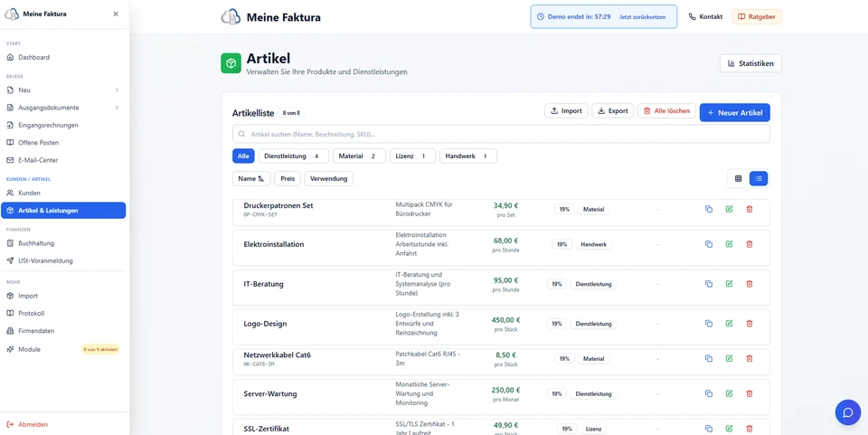Copy the Netzwerkkabel Cat6 article
This screenshot has width=868, height=435.
click(709, 359)
